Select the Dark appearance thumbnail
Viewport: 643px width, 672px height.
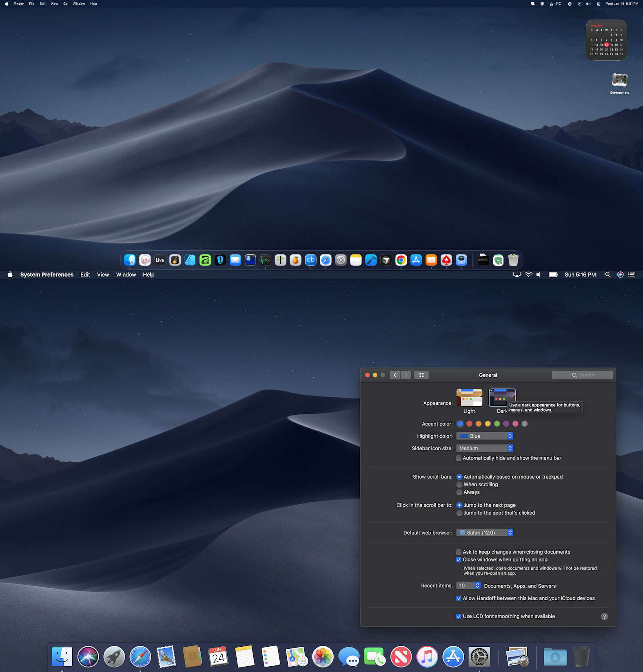pos(502,398)
